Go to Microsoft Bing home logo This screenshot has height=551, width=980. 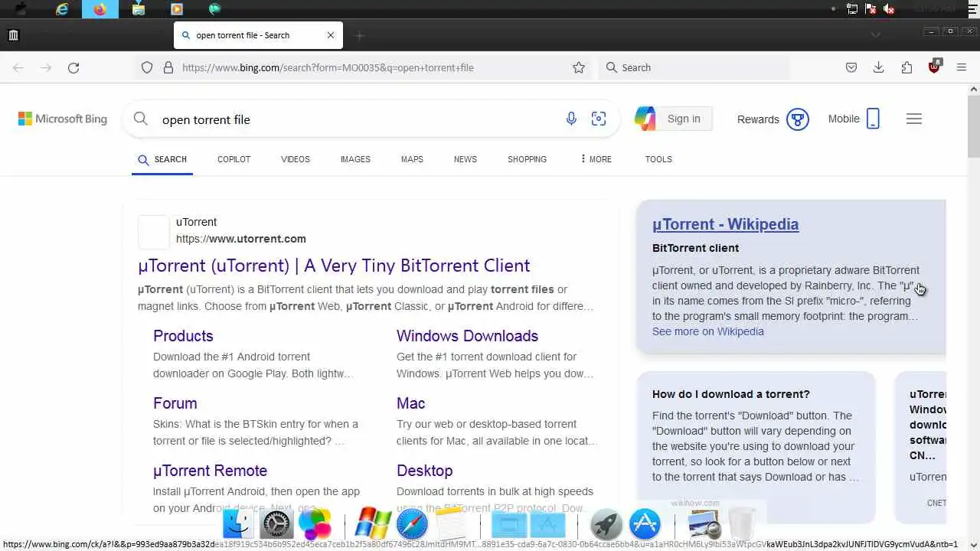[x=63, y=119]
